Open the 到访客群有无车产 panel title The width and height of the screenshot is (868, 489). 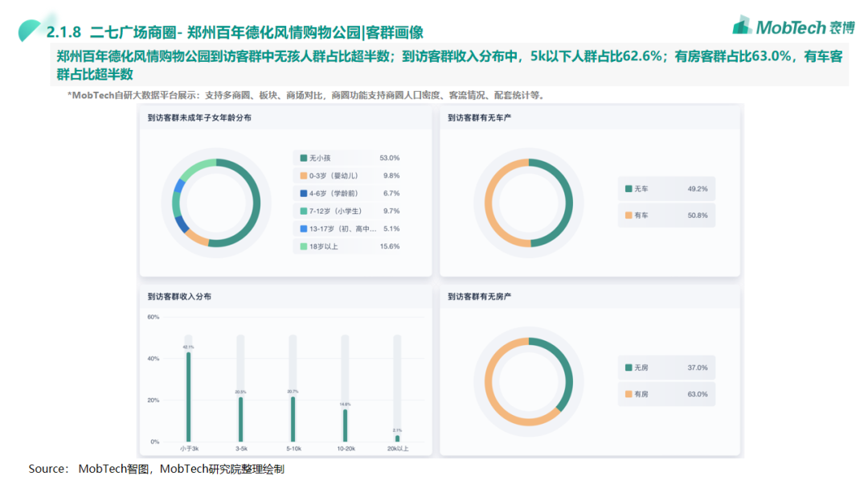[x=480, y=118]
